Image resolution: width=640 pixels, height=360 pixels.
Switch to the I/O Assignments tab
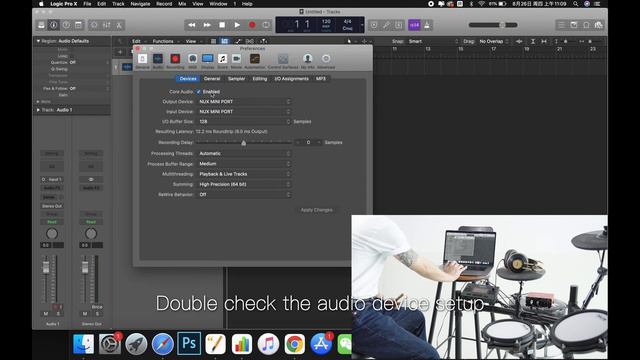pos(291,78)
